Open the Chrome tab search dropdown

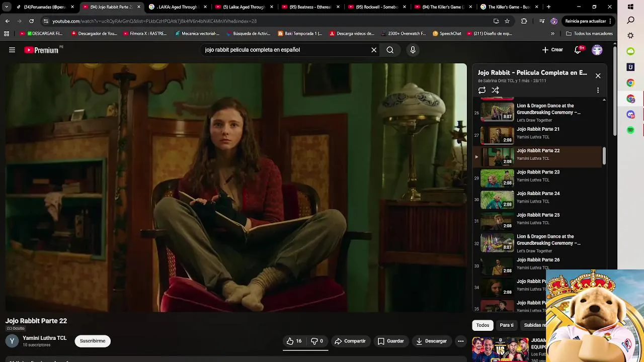(7, 7)
